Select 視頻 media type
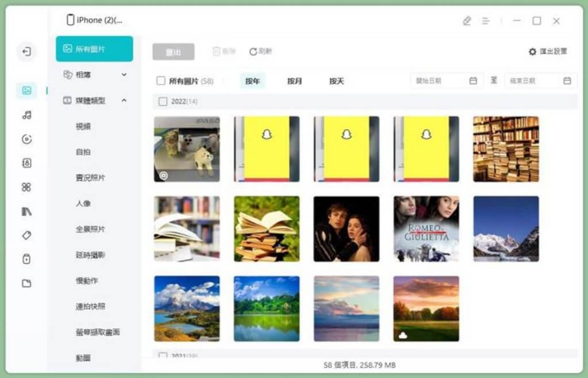 pos(83,126)
